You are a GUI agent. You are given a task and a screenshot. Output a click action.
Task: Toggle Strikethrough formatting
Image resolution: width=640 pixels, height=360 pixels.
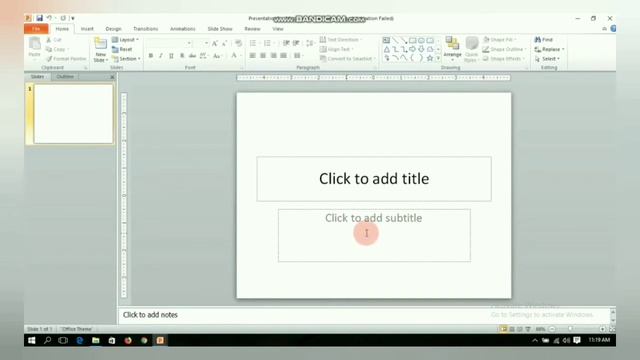click(192, 56)
